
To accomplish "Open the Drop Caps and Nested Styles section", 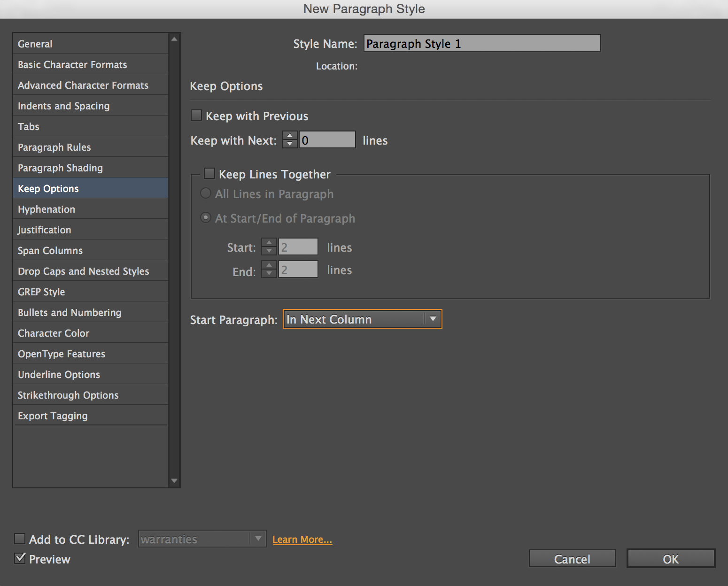I will [x=83, y=271].
